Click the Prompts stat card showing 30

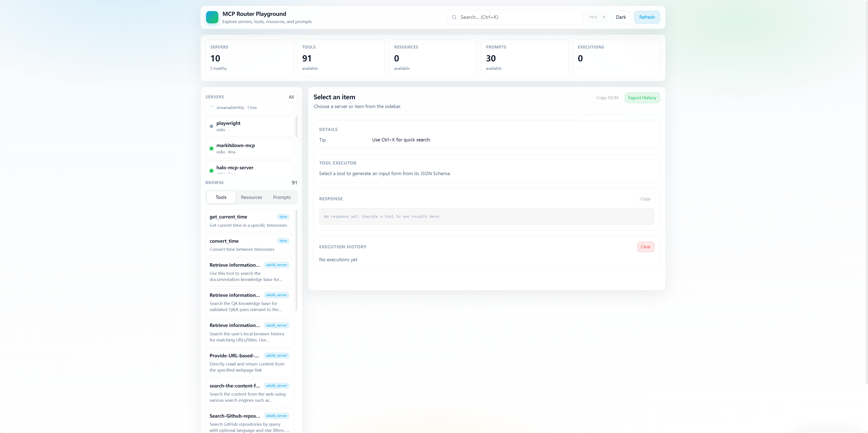click(x=525, y=58)
